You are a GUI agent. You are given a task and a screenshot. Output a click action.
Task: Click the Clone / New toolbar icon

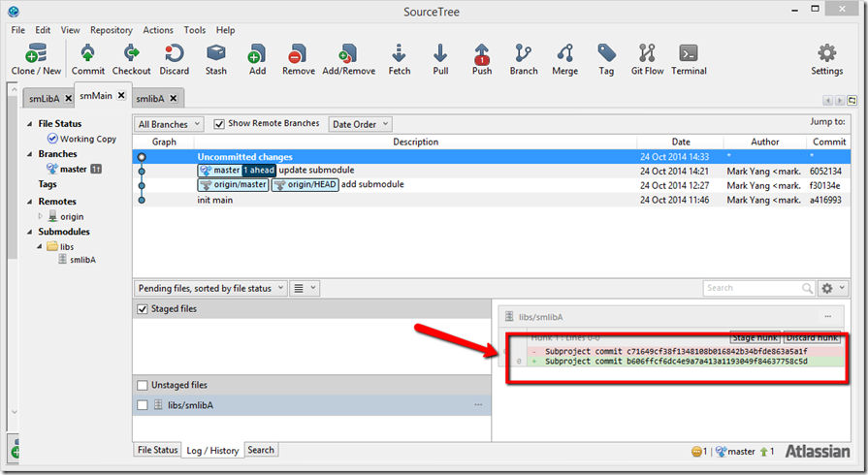click(x=36, y=59)
